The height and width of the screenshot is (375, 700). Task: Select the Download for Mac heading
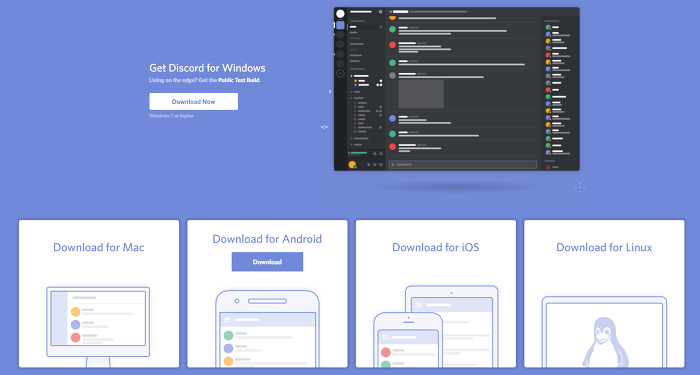pos(99,247)
